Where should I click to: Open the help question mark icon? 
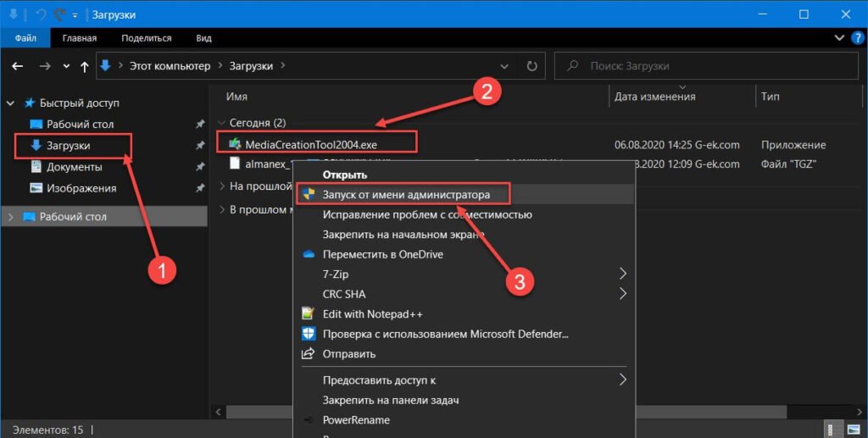(x=855, y=38)
